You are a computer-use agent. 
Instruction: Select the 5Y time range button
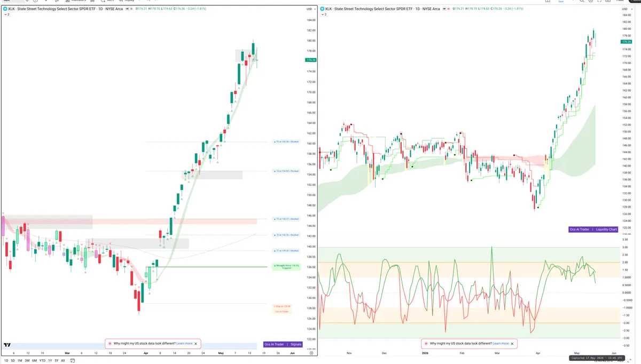(56, 361)
